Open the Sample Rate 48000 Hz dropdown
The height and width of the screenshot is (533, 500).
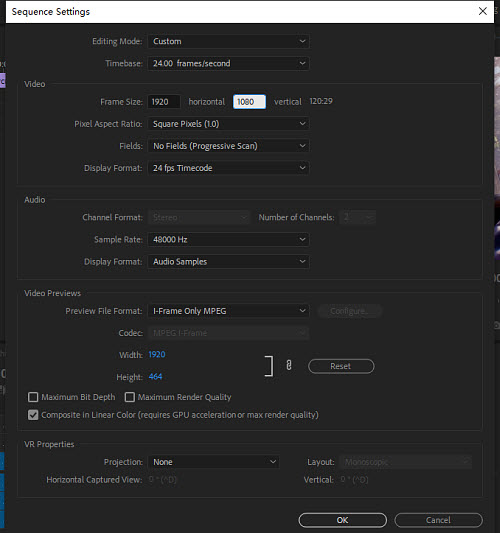click(228, 240)
